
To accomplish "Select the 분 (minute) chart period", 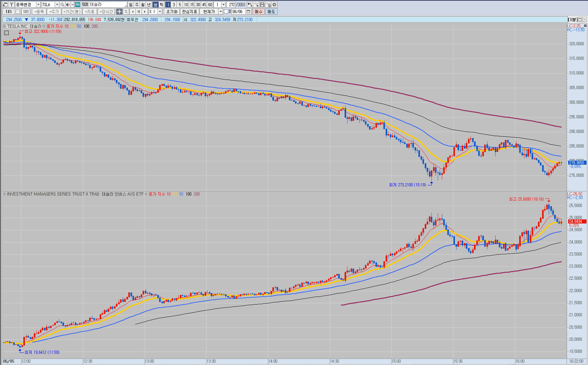I will (x=155, y=5).
